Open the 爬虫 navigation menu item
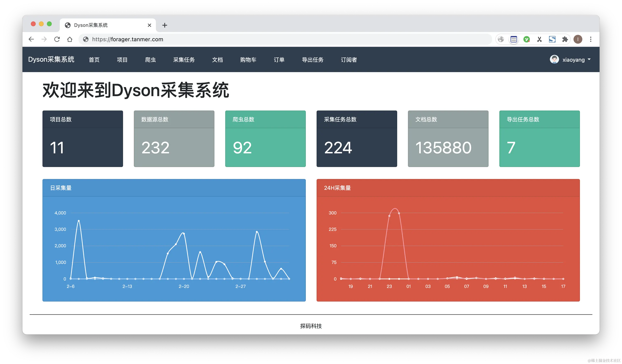Viewport: 622px width, 364px height. pyautogui.click(x=150, y=60)
